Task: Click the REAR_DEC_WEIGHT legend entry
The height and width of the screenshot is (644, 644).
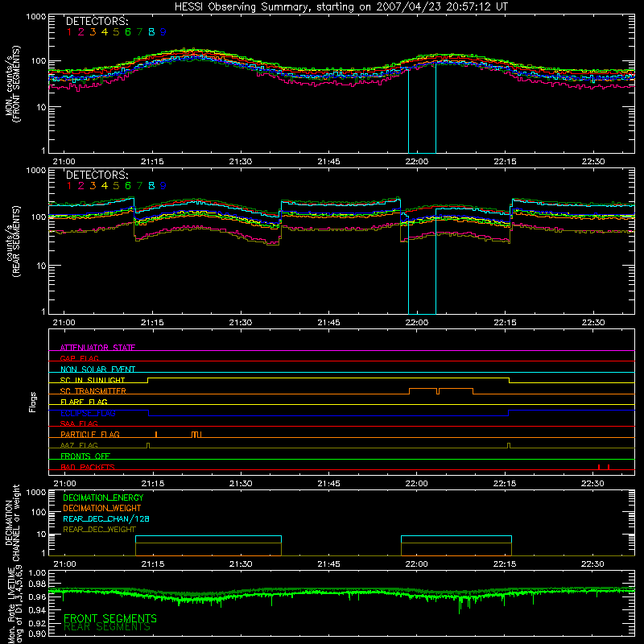Action: coord(99,530)
